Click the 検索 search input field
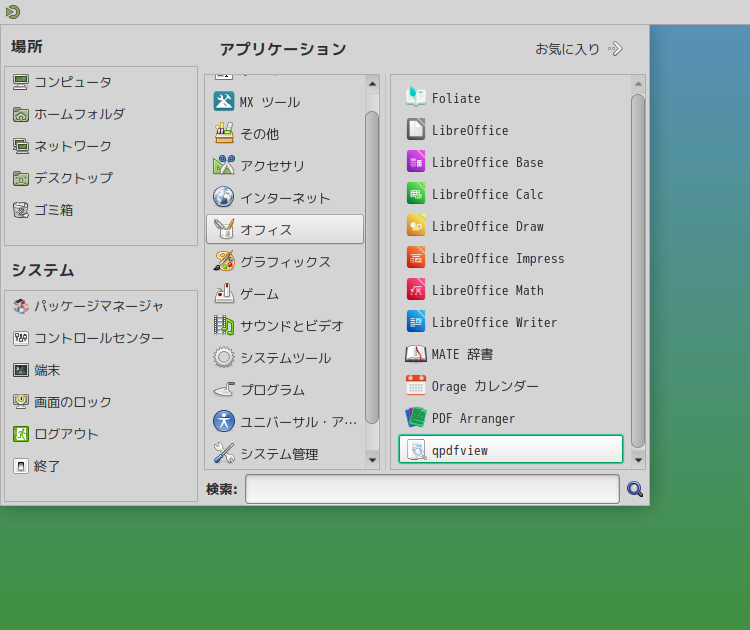 pyautogui.click(x=432, y=489)
